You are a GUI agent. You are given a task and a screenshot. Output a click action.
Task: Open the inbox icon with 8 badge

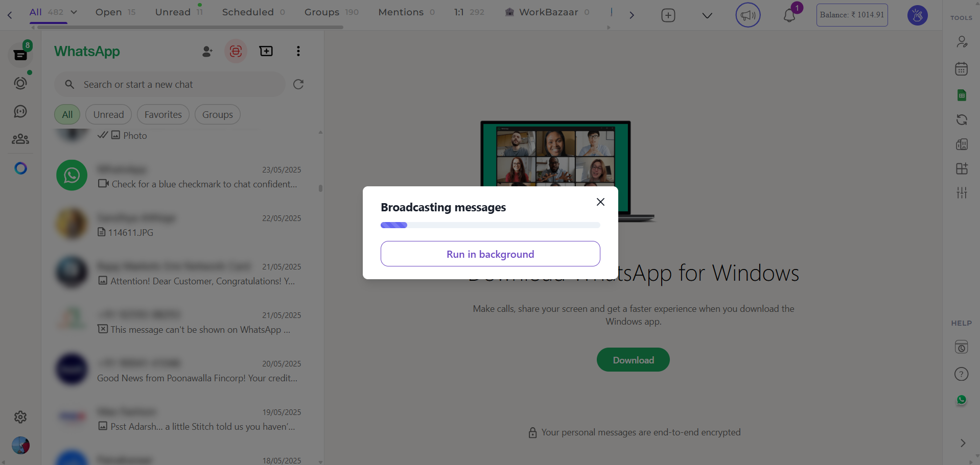(x=20, y=54)
